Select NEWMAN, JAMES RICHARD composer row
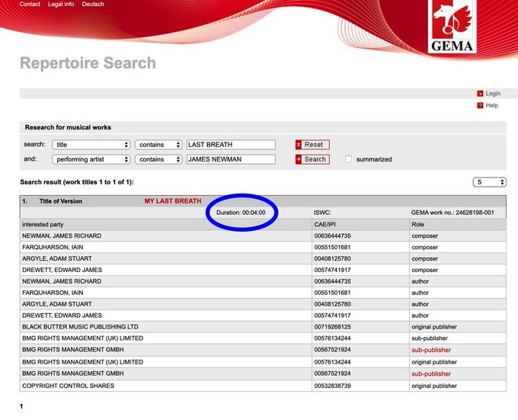Viewport: 518px width, 420px height. [263, 236]
